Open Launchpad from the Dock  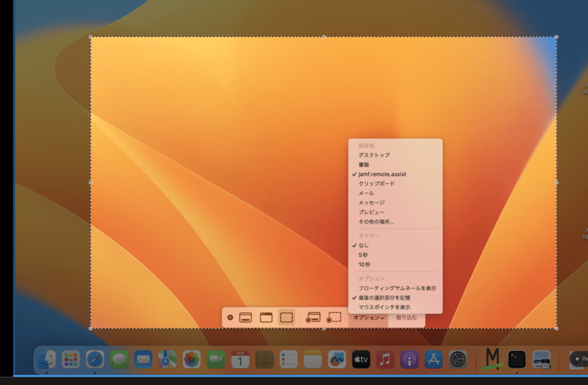coord(71,359)
